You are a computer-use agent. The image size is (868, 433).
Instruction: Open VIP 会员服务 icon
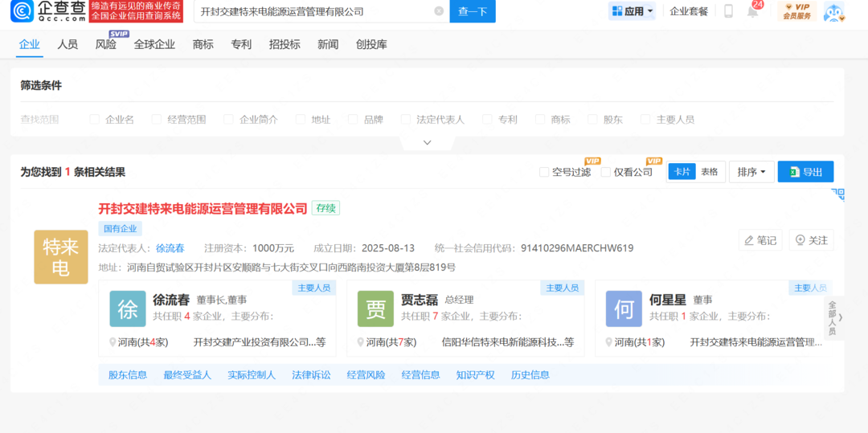point(796,11)
